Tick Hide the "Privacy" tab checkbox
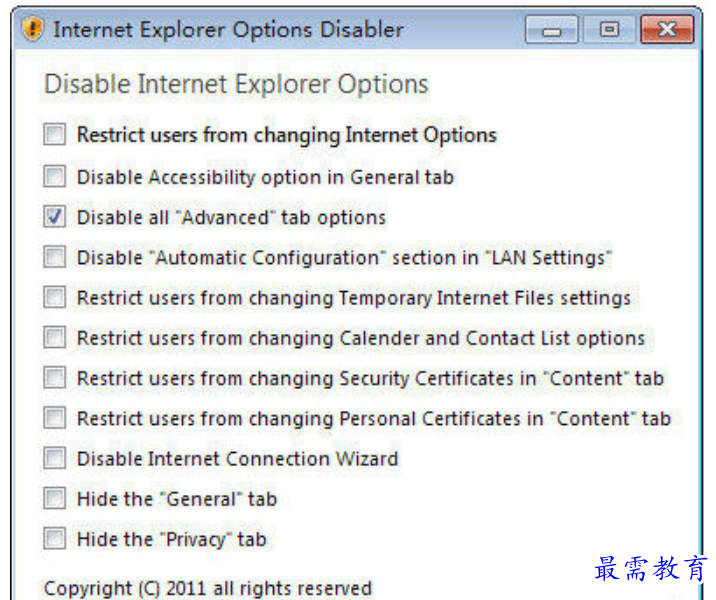 [x=54, y=538]
